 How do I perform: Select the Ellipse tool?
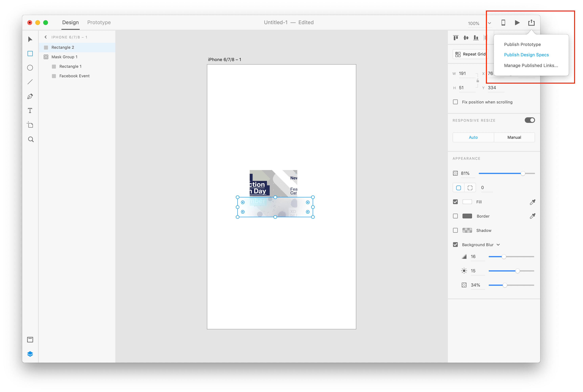(30, 68)
